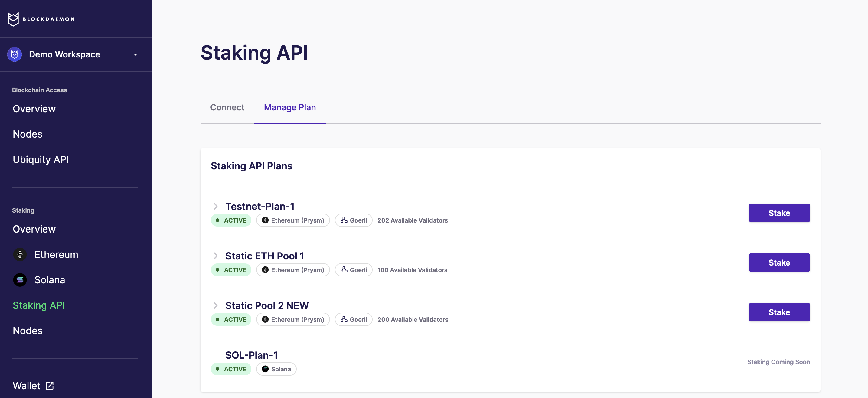Image resolution: width=868 pixels, height=398 pixels.
Task: Select the Manage Plan tab
Action: point(289,107)
